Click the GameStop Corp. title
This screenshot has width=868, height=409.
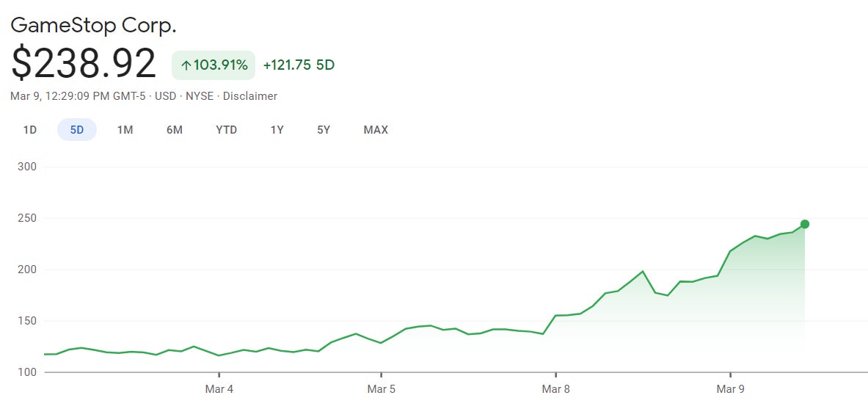tap(93, 25)
